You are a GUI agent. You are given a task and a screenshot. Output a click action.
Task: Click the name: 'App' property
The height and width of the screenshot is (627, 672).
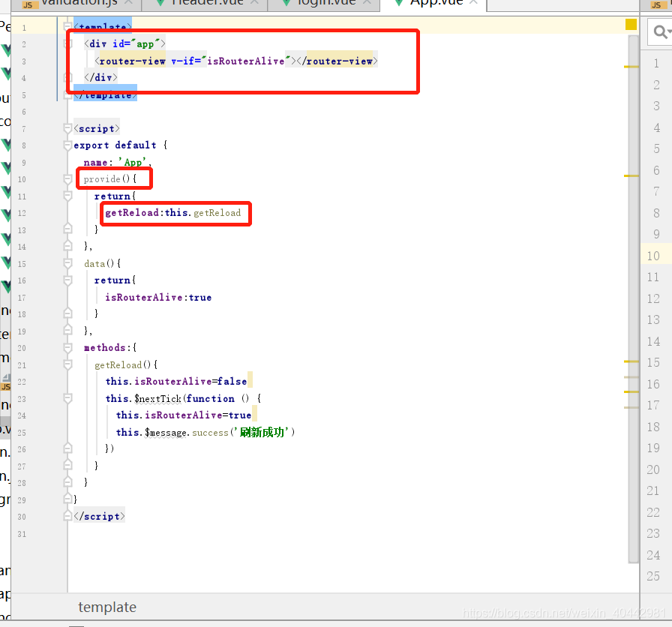[x=117, y=163]
